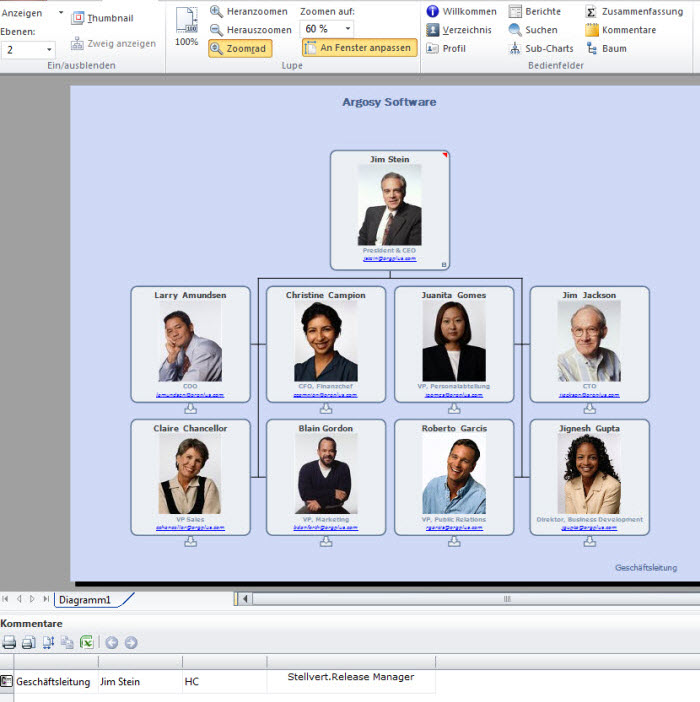Select the Geschäftsleitung comment row icon
The width and height of the screenshot is (700, 702).
pos(6,681)
